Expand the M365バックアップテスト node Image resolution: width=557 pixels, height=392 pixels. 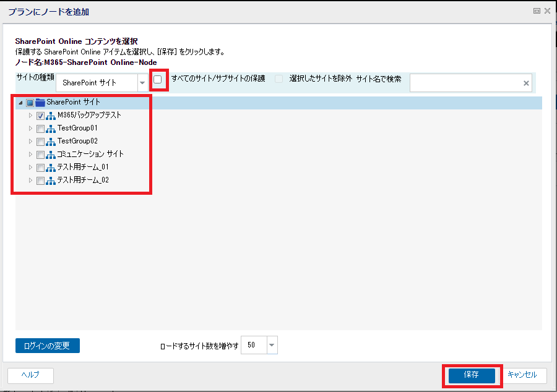click(30, 115)
